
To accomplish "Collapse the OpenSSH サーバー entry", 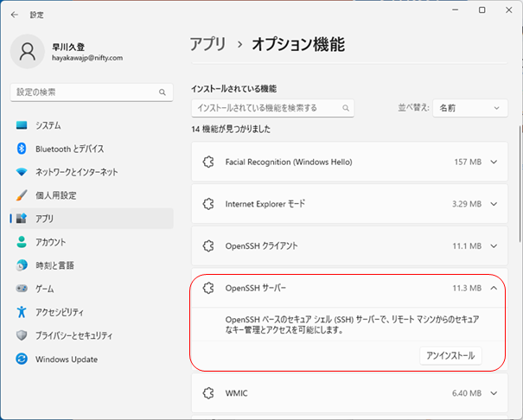I will pos(494,288).
